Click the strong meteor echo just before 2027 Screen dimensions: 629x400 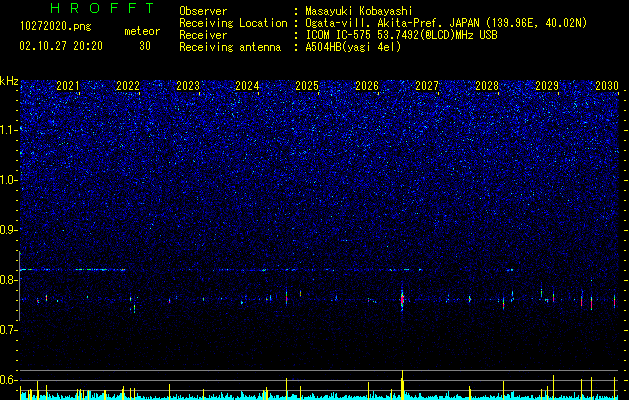point(402,299)
